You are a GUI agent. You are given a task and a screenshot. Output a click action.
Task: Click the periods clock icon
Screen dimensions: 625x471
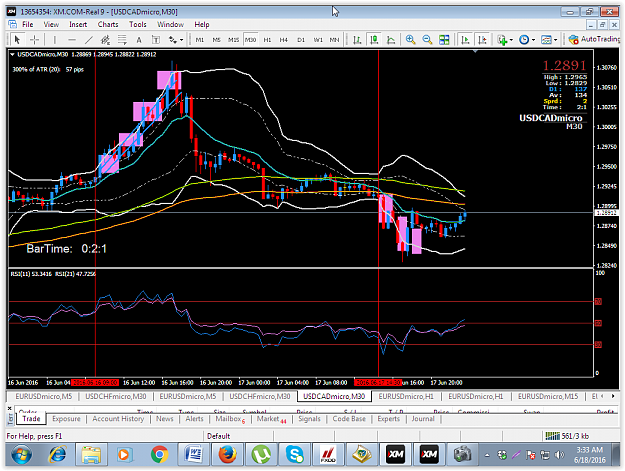coord(524,39)
